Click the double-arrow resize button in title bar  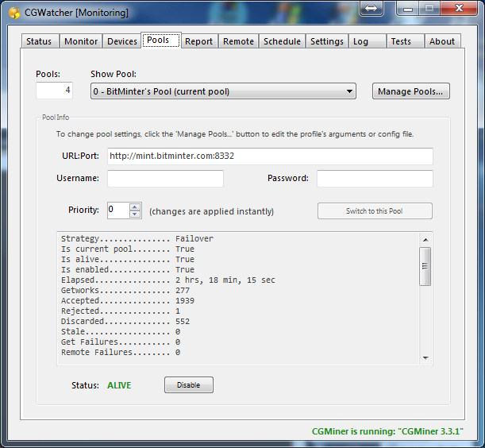point(371,8)
